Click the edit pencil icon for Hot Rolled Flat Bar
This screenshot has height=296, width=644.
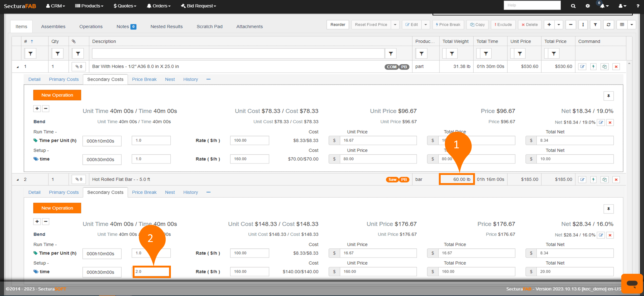click(x=582, y=179)
